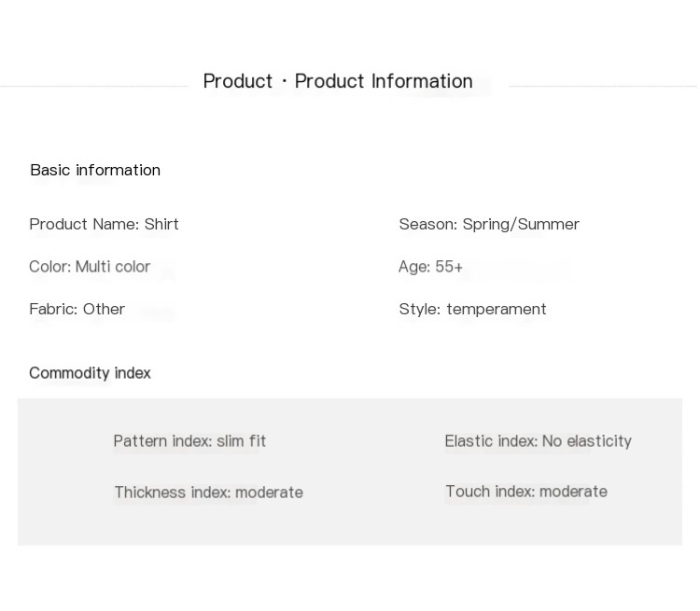
Task: Select the '55+' age value
Action: click(x=449, y=267)
